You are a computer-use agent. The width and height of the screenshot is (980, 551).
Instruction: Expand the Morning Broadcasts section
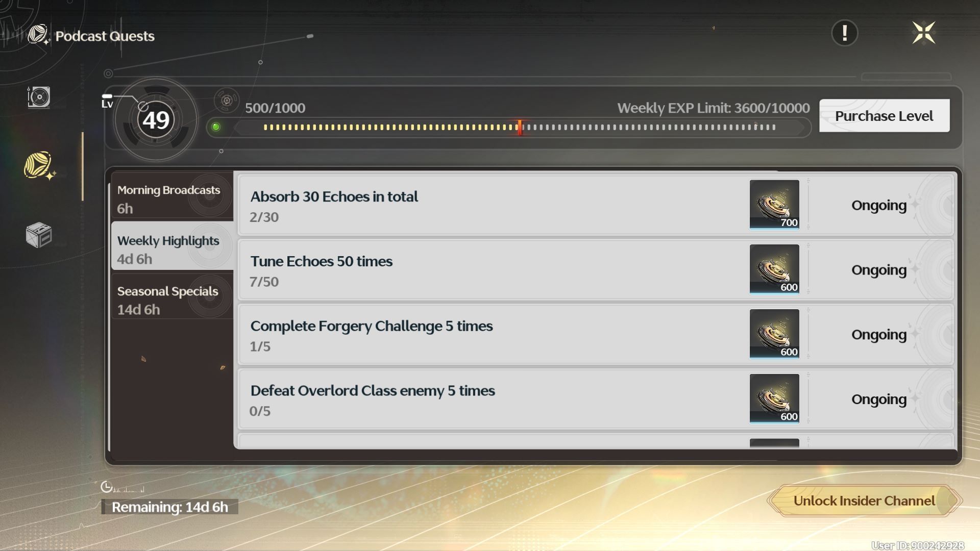[x=169, y=198]
